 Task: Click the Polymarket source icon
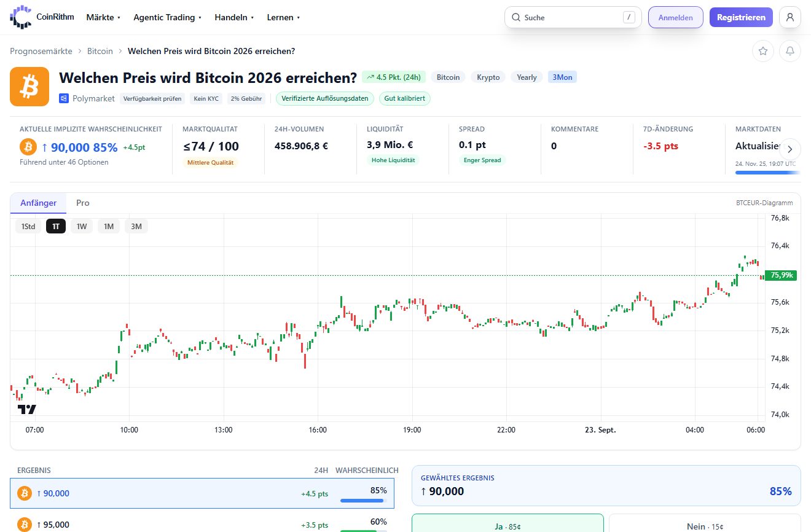(x=64, y=98)
